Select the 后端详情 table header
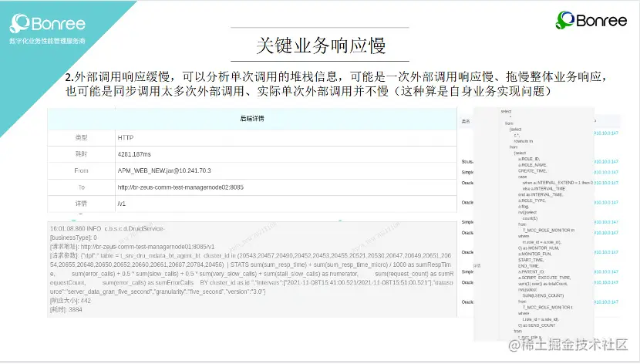The image size is (640, 364). click(252, 118)
